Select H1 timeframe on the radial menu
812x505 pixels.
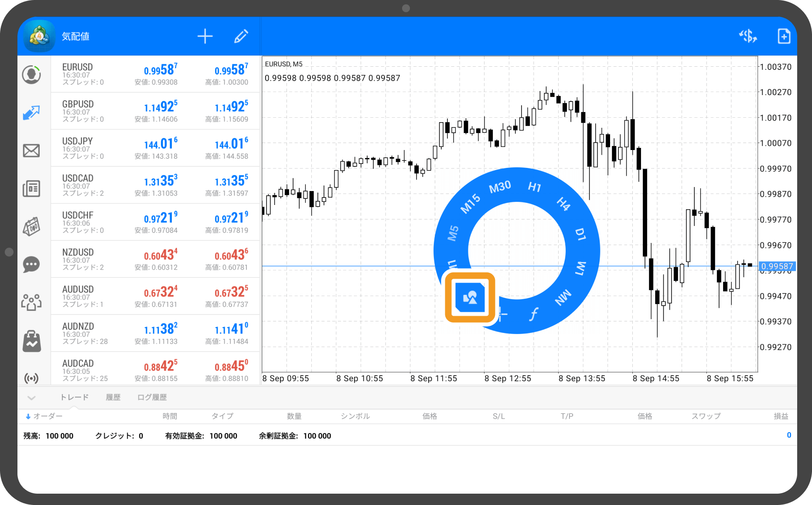(535, 187)
